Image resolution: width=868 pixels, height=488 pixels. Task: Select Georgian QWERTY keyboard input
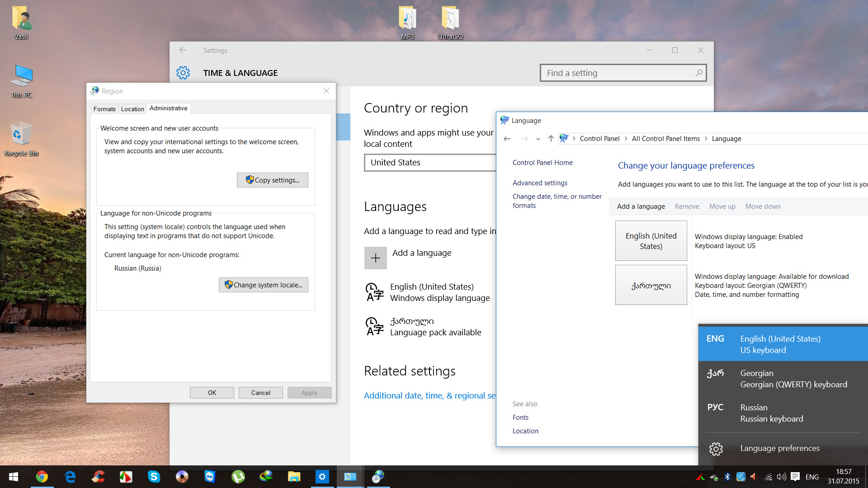click(x=783, y=379)
